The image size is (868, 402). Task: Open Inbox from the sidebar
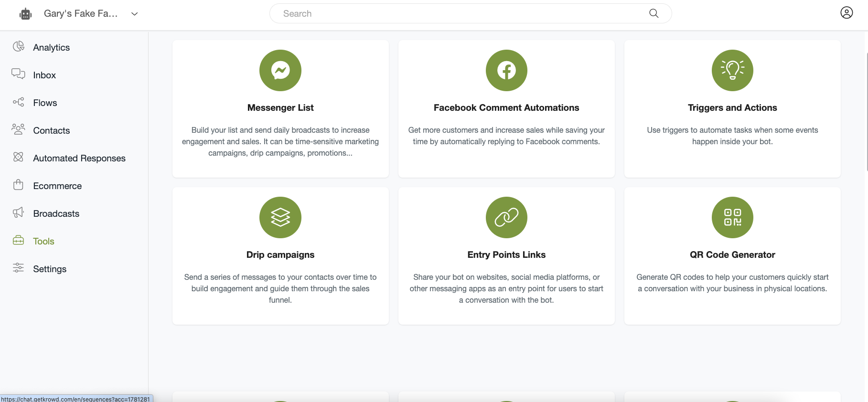44,75
